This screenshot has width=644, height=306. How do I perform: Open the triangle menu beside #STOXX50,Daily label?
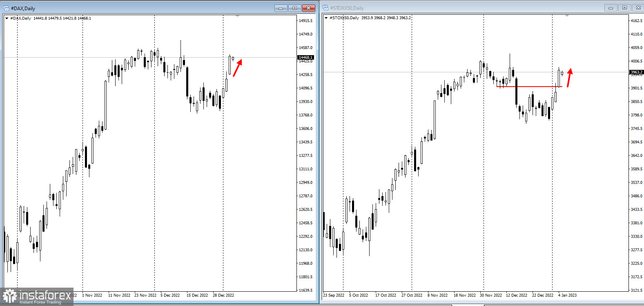pyautogui.click(x=326, y=18)
